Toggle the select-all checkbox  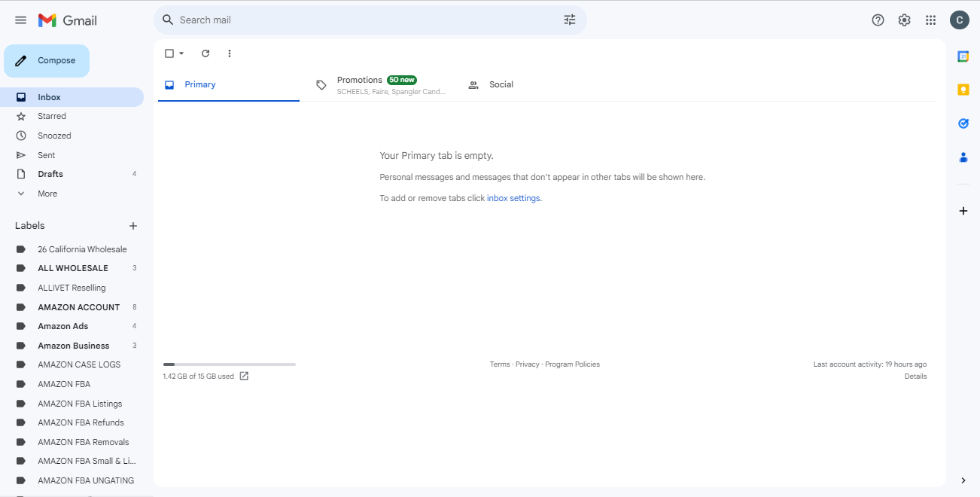(x=169, y=53)
